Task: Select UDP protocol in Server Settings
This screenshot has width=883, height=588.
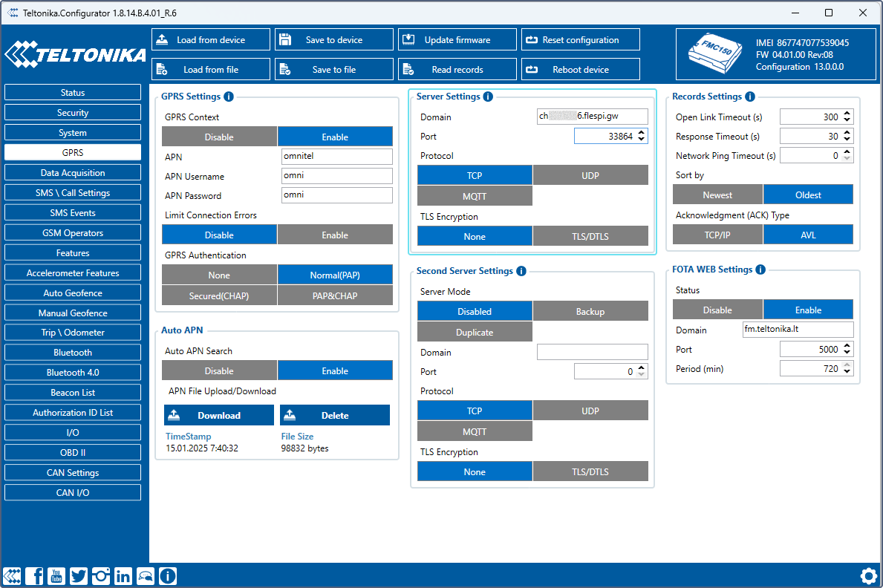Action: [590, 175]
